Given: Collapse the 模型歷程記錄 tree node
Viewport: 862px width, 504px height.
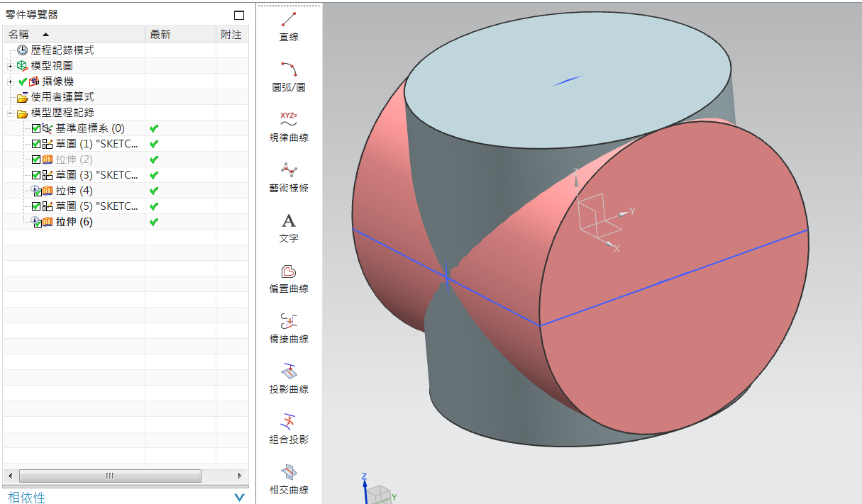Looking at the screenshot, I should tap(11, 113).
